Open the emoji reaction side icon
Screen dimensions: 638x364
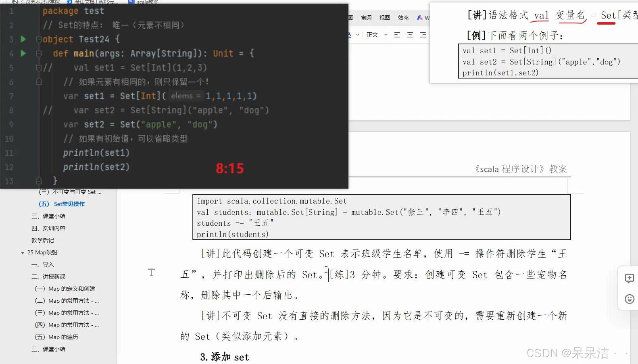(629, 299)
